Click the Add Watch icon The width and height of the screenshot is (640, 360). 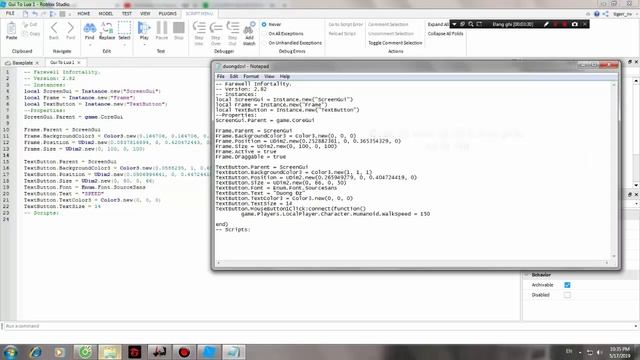pyautogui.click(x=249, y=28)
